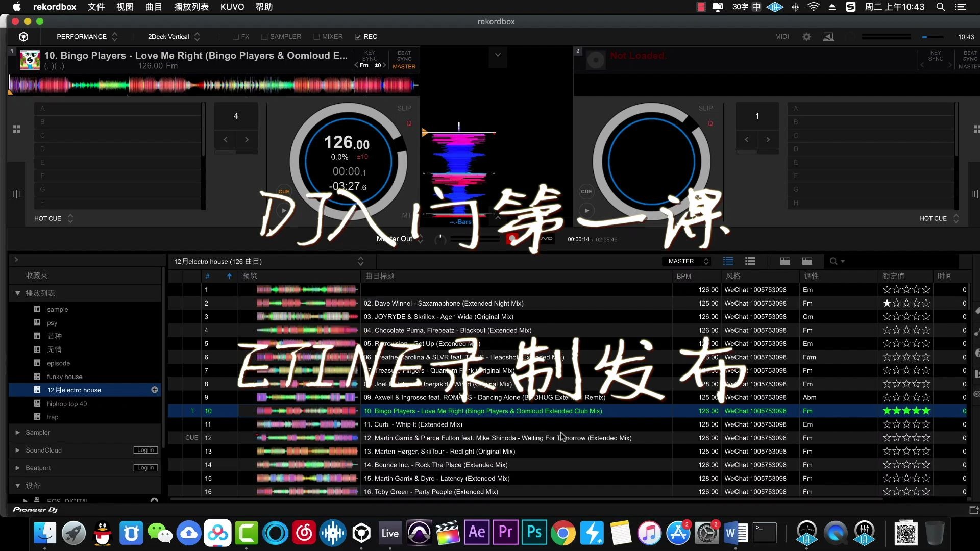Toggle deck 2 quantize Q button
This screenshot has width=980, height=551.
[x=710, y=123]
